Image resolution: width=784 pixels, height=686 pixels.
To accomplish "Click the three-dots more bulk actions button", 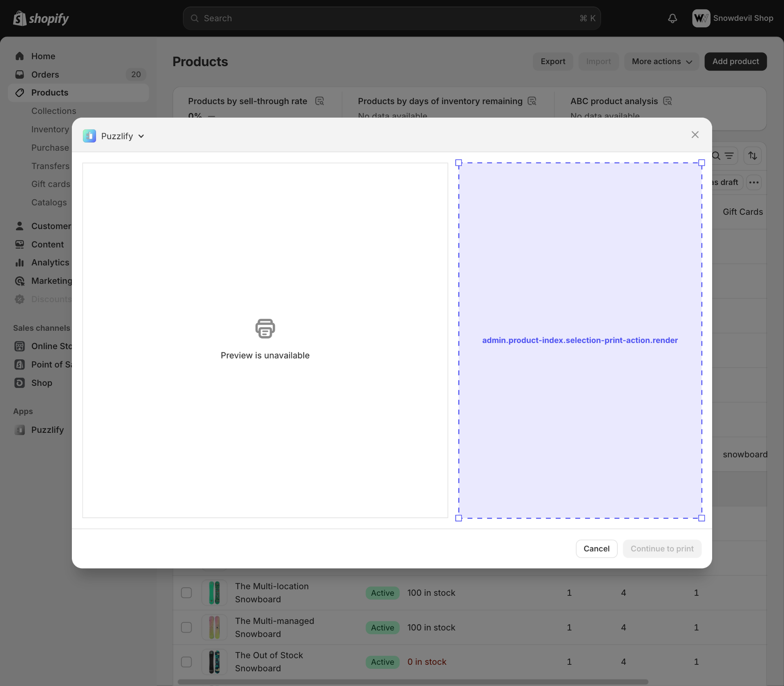I will pyautogui.click(x=754, y=182).
